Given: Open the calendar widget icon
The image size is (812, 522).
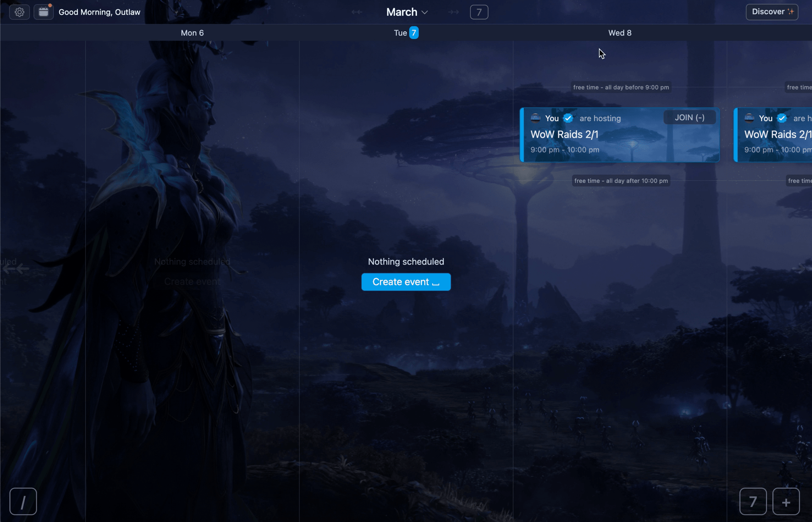Looking at the screenshot, I should pyautogui.click(x=43, y=12).
